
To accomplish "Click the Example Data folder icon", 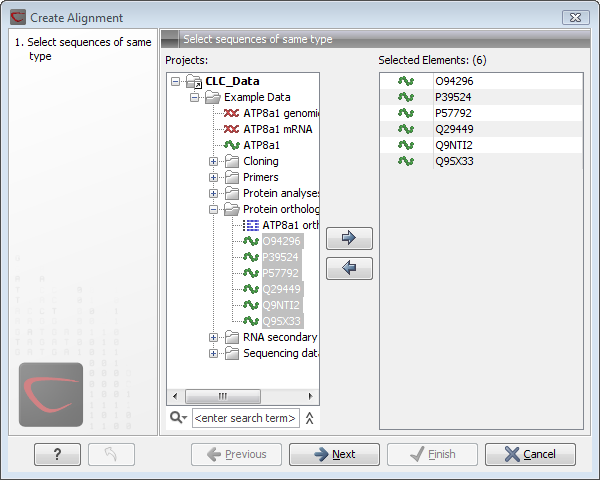I will coord(213,97).
